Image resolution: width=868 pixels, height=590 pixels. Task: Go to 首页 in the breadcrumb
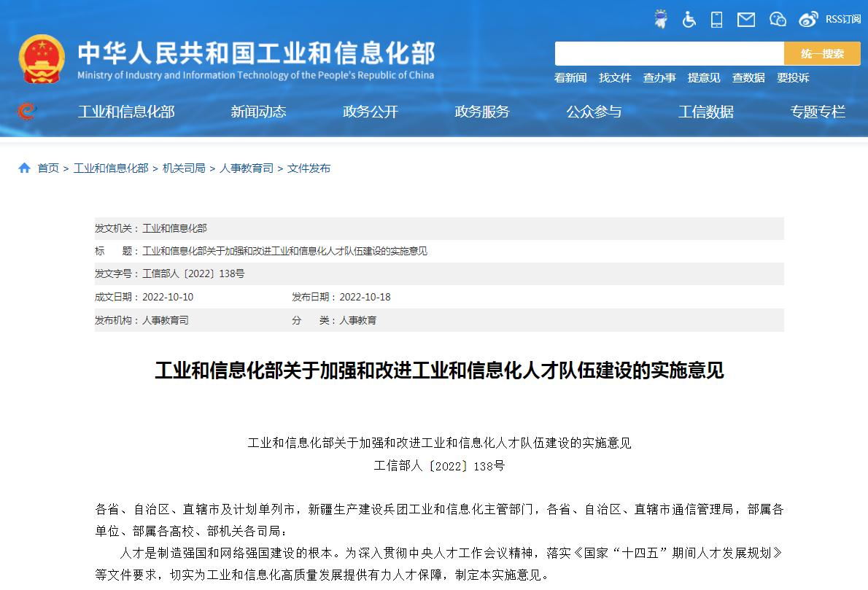pyautogui.click(x=48, y=168)
